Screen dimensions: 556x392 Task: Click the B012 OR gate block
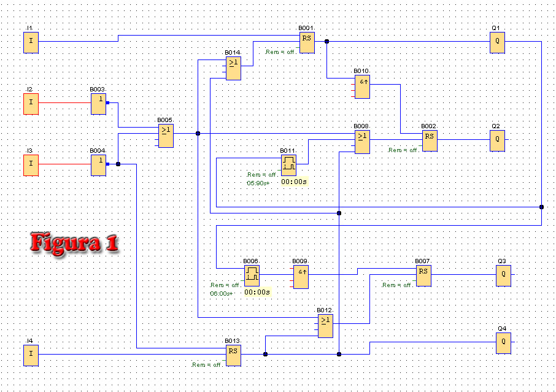325,326
